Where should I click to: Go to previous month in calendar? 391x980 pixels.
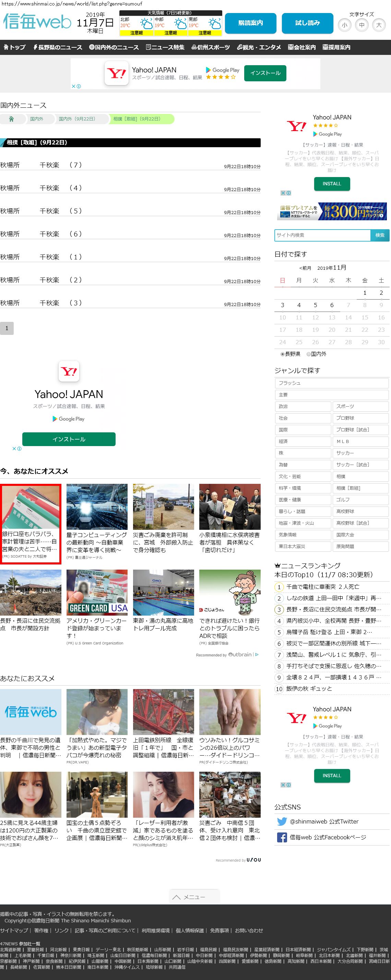tap(305, 268)
